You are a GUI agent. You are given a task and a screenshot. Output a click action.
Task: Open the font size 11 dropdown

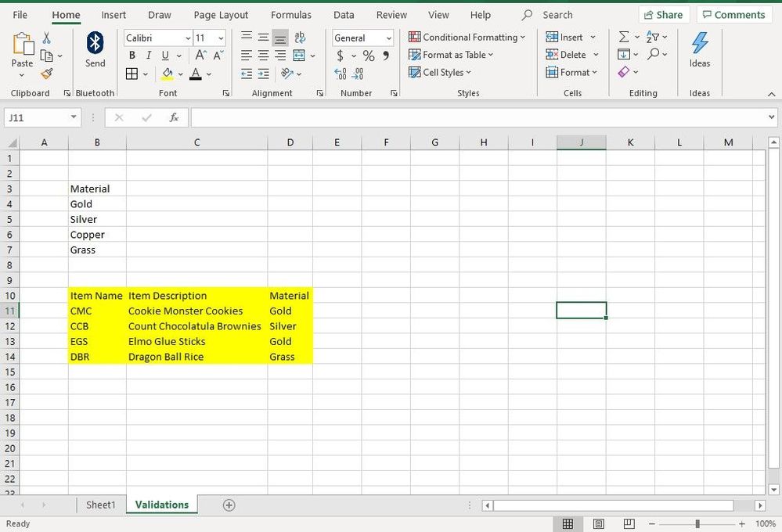pyautogui.click(x=221, y=38)
